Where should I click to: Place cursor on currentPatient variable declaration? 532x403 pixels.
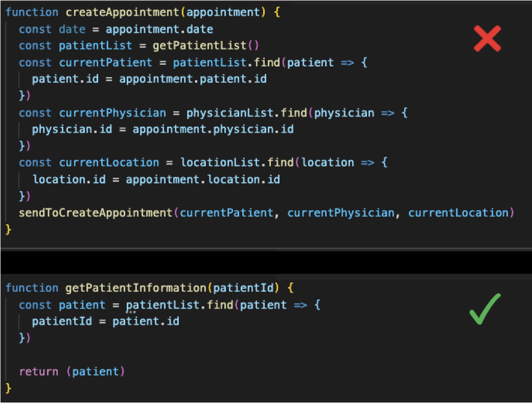click(x=106, y=63)
